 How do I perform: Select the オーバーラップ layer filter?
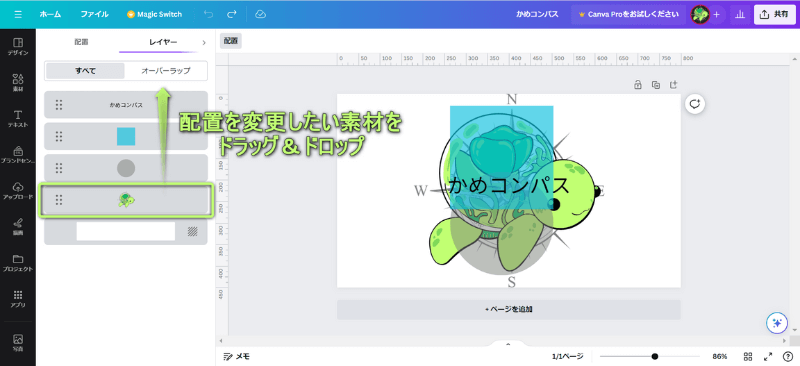[x=166, y=71]
